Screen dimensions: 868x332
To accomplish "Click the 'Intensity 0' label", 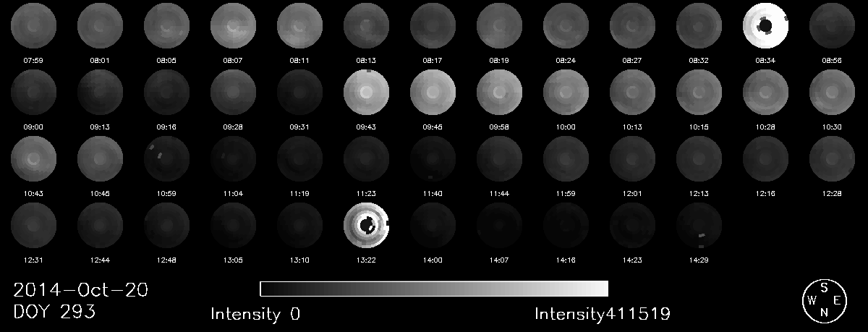I will (255, 314).
